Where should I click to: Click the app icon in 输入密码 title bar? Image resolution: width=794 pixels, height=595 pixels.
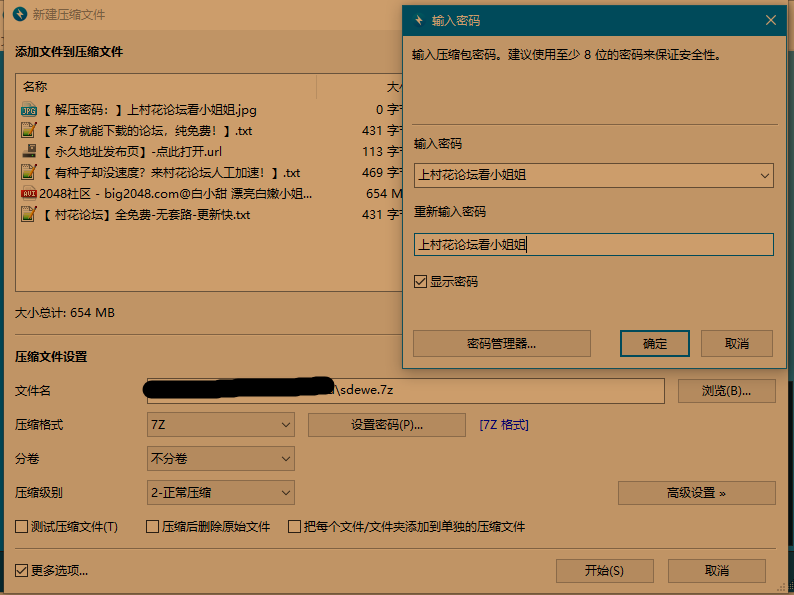418,20
